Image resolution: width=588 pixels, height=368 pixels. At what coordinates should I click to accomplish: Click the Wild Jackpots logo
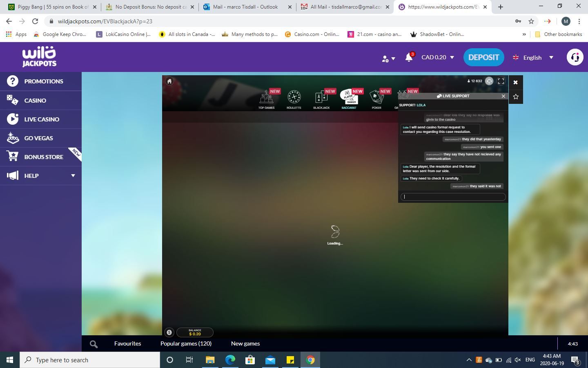39,56
